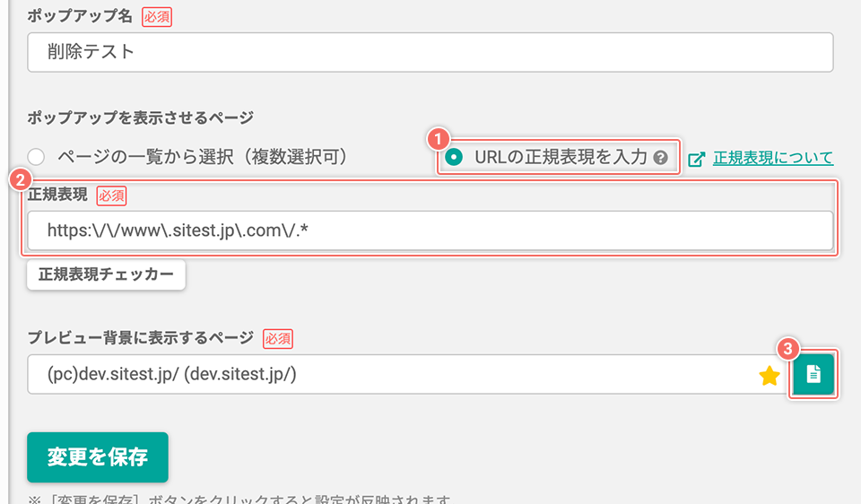Click the help question mark icon
The image size is (861, 504).
pos(661,158)
